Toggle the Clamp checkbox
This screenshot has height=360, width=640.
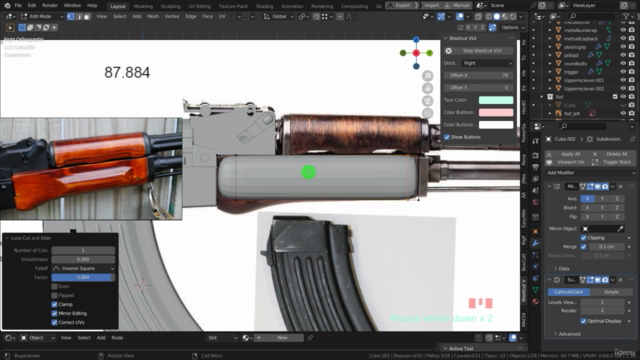(x=55, y=304)
